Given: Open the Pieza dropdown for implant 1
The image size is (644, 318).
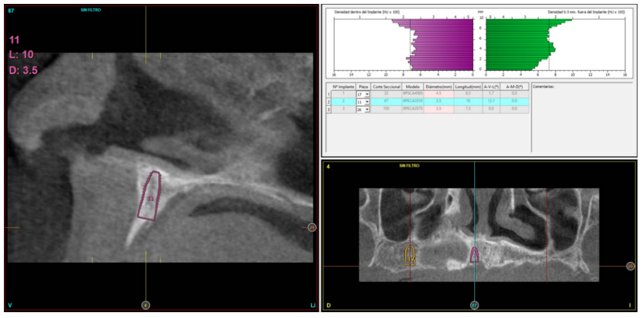Looking at the screenshot, I should pos(367,94).
